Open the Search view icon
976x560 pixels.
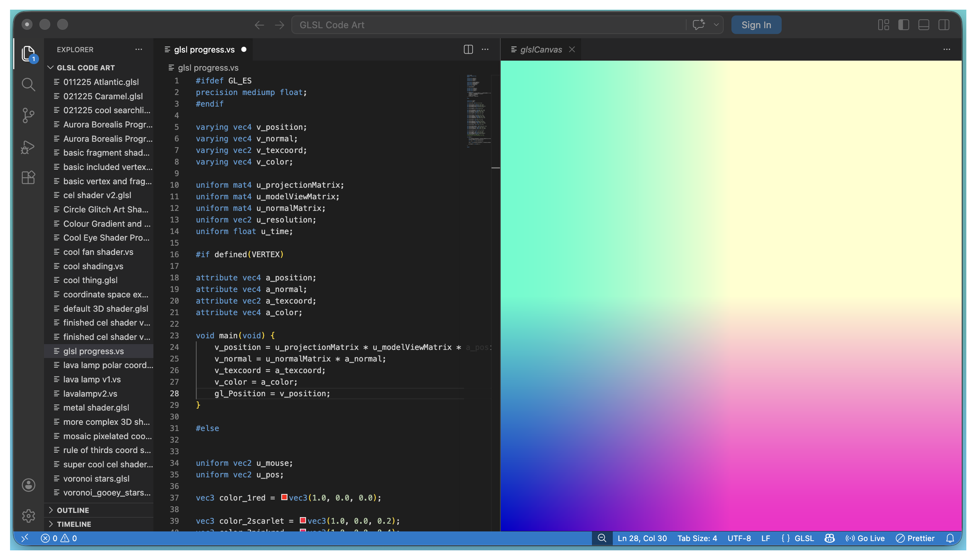28,84
